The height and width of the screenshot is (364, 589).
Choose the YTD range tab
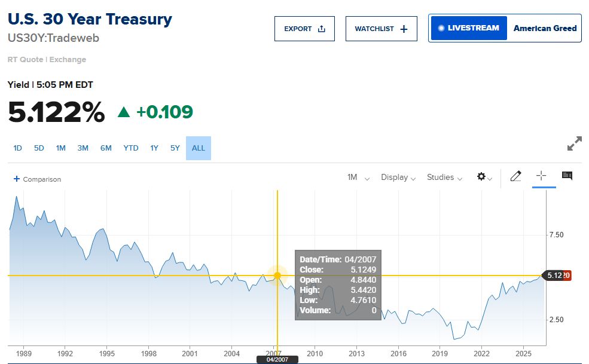pos(131,148)
